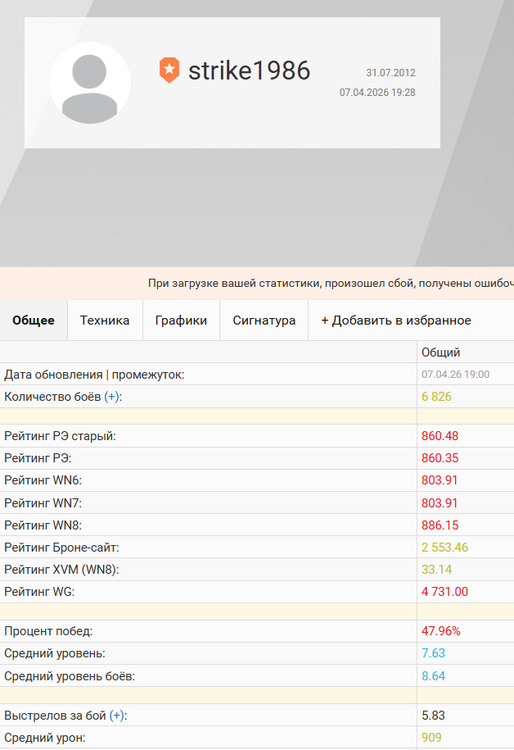Click the Рейтинг WN7 row label
This screenshot has width=514, height=750.
43,503
